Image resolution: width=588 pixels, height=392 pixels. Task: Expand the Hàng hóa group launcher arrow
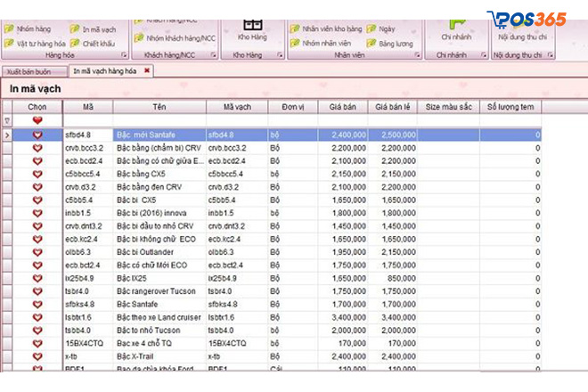123,55
